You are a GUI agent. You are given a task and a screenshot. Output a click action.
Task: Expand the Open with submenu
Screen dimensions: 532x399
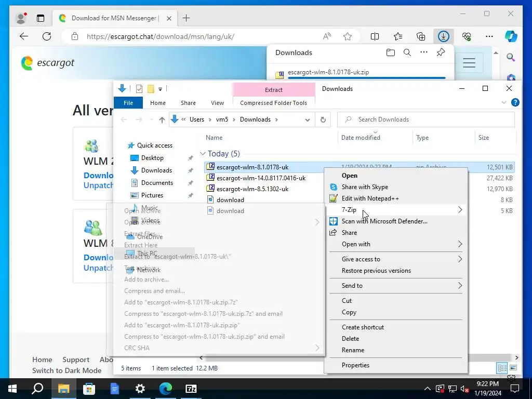coord(460,244)
